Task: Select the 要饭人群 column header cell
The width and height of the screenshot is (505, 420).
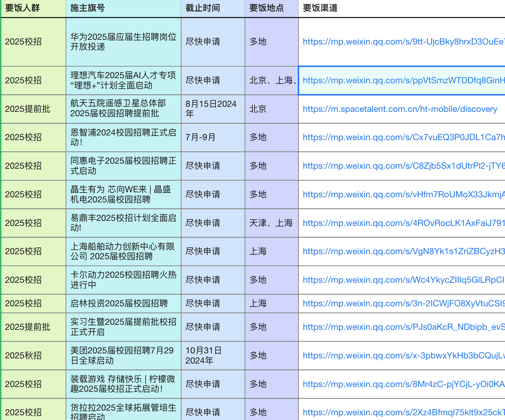Action: tap(33, 8)
